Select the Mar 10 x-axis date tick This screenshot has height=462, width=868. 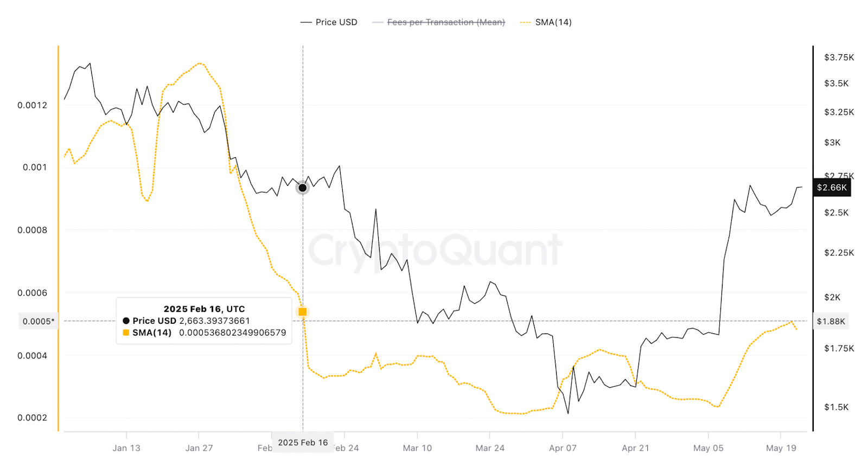[x=417, y=448]
